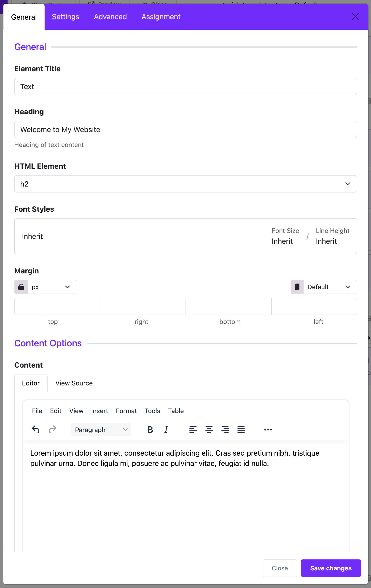Select the Editor content tab
371x588 pixels.
click(31, 383)
